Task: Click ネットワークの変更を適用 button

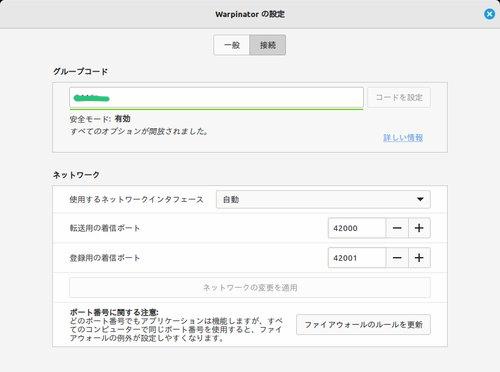Action: point(250,287)
